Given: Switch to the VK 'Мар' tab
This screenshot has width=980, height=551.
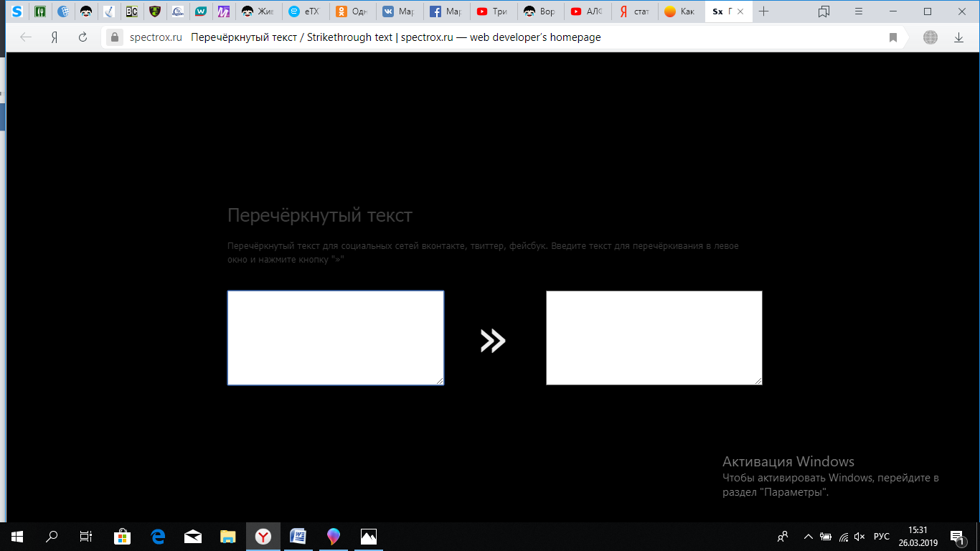Looking at the screenshot, I should (x=398, y=11).
